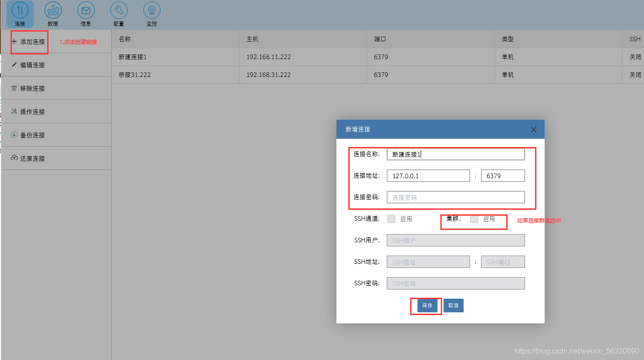Click the SSH密码 input field
Viewport: 644px width, 360px height.
(x=455, y=284)
